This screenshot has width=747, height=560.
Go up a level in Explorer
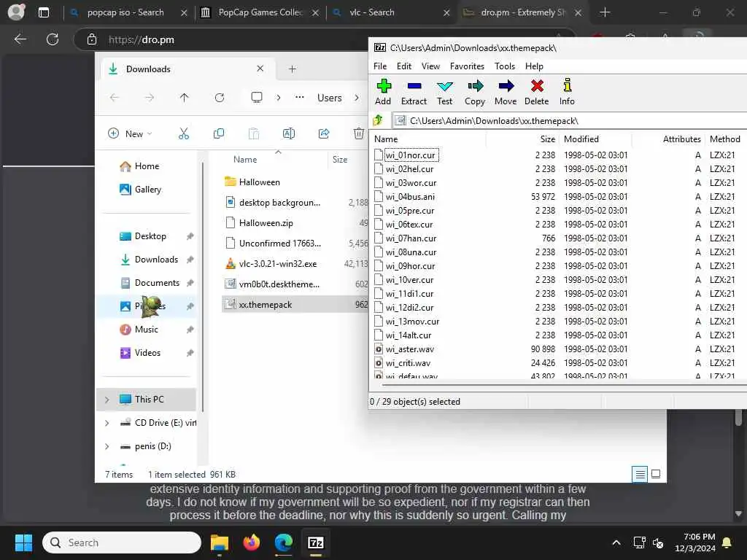185,98
